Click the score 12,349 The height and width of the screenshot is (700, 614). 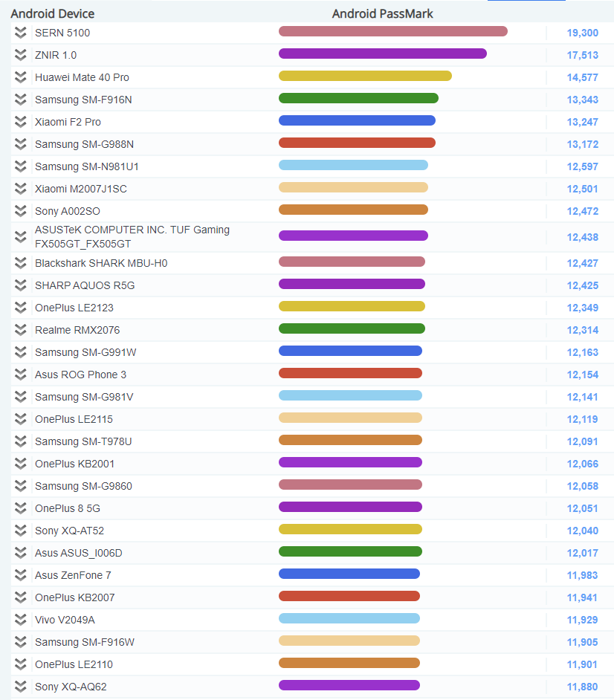(582, 308)
